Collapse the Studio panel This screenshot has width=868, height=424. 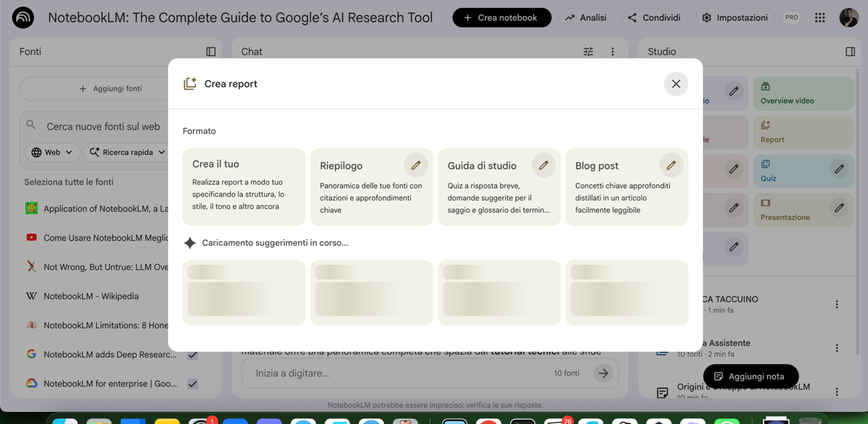[x=850, y=51]
